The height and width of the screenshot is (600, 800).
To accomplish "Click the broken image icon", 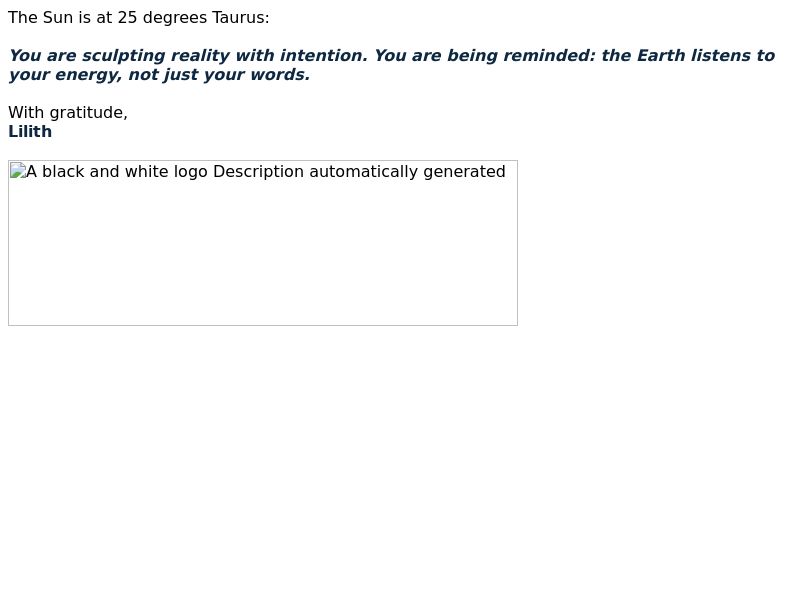I will pos(18,171).
